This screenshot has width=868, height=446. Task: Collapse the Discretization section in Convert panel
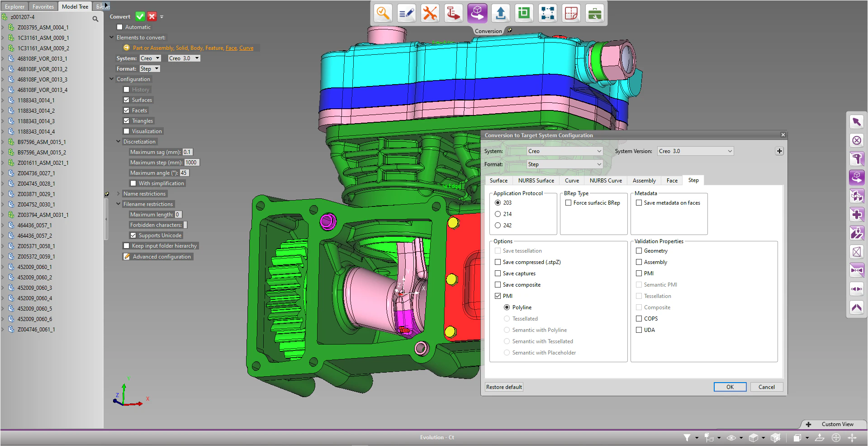point(118,141)
